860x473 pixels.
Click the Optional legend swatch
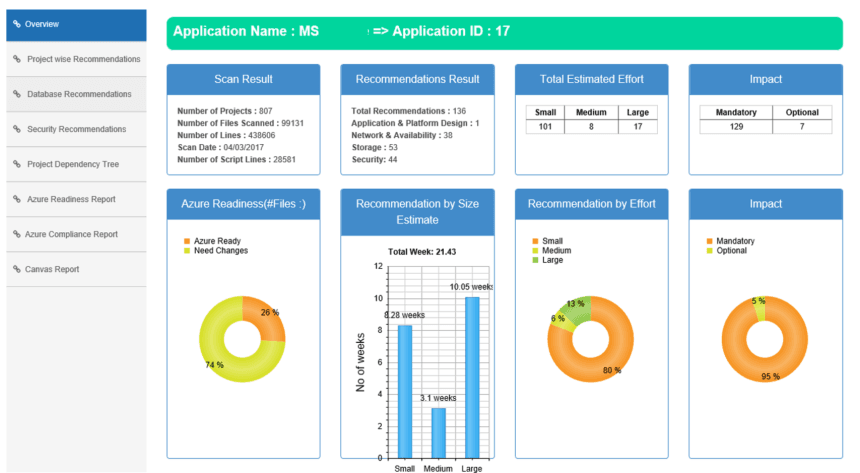(709, 251)
